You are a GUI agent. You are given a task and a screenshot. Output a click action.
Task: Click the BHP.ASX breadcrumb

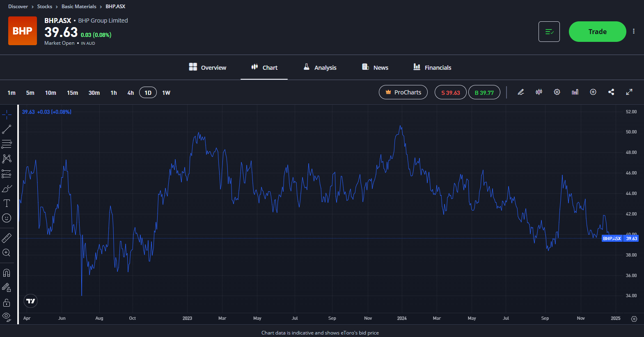click(115, 7)
